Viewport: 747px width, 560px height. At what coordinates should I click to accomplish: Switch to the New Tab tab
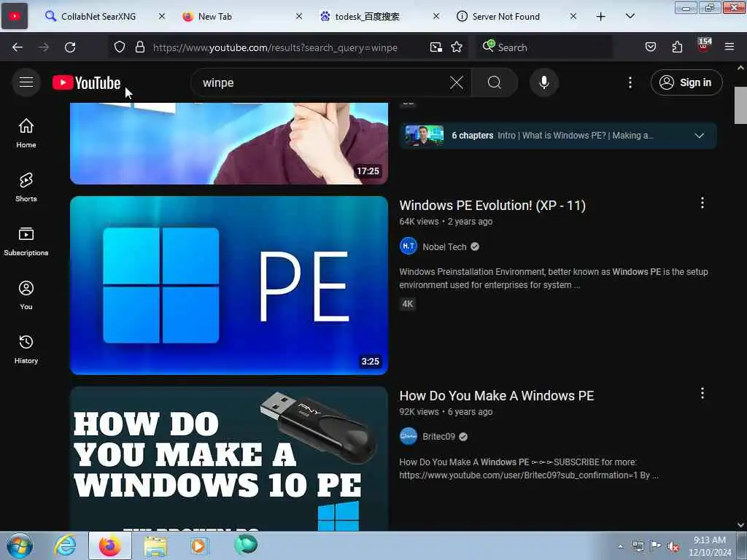pos(215,16)
